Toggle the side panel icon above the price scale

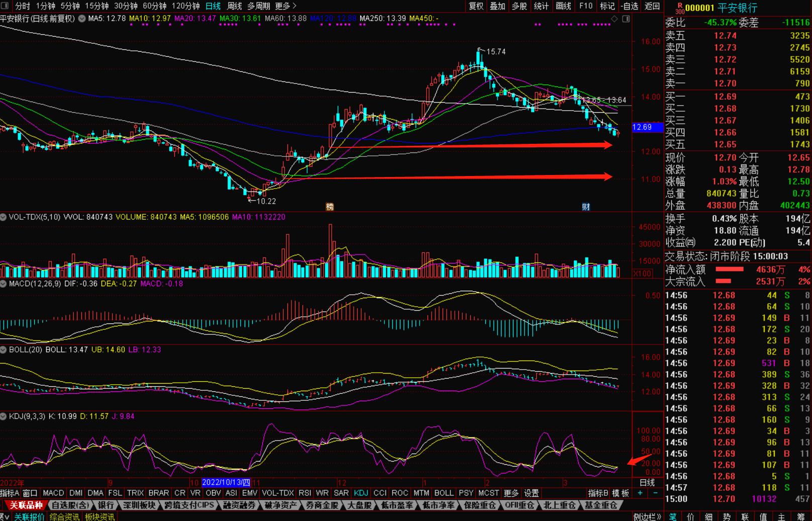pyautogui.click(x=626, y=19)
